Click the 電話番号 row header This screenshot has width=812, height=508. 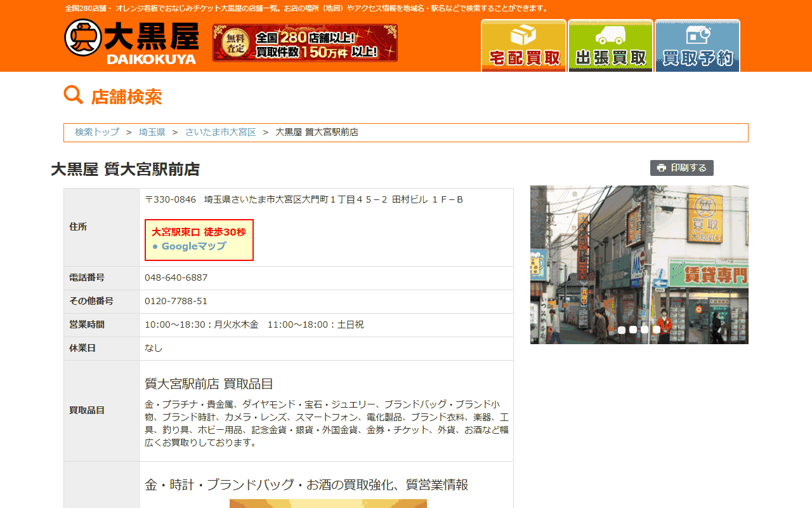coord(101,277)
